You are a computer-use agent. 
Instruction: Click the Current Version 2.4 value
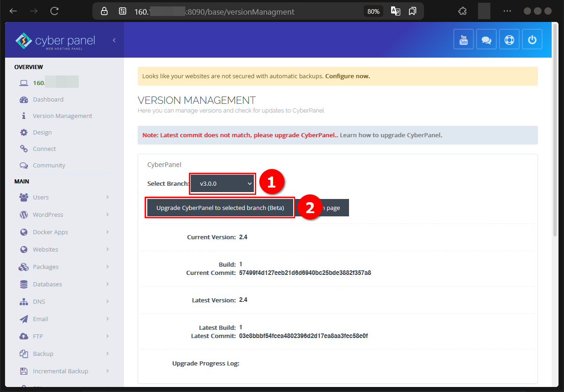[243, 237]
